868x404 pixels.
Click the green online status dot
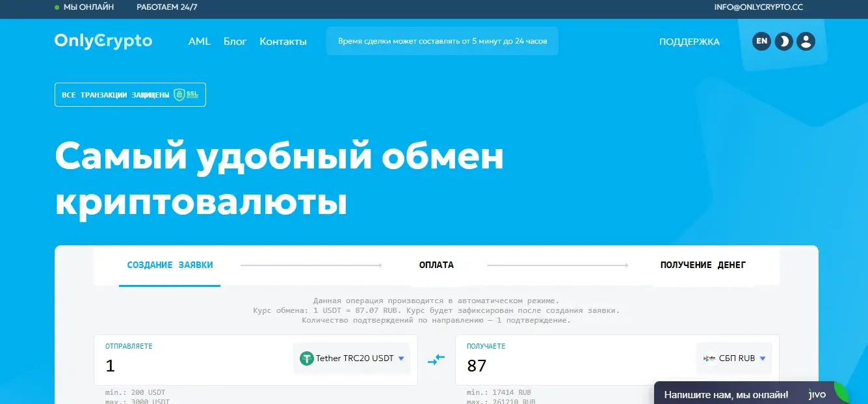(57, 8)
